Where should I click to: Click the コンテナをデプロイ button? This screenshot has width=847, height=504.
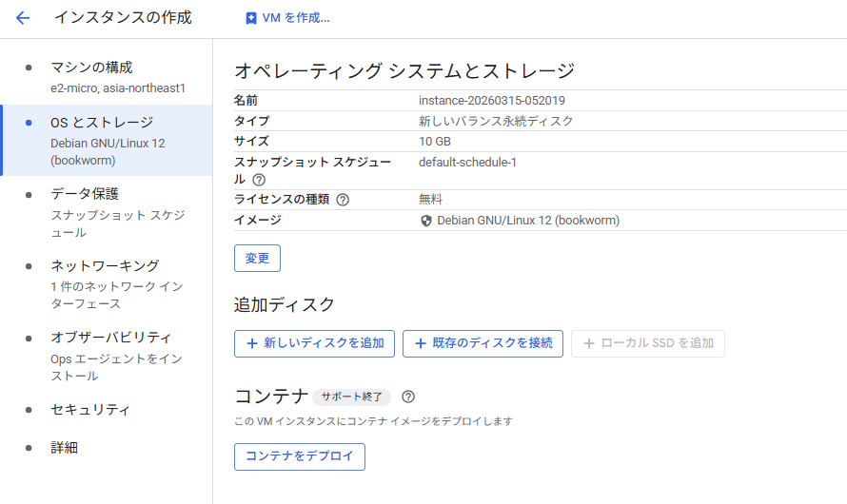[x=300, y=456]
